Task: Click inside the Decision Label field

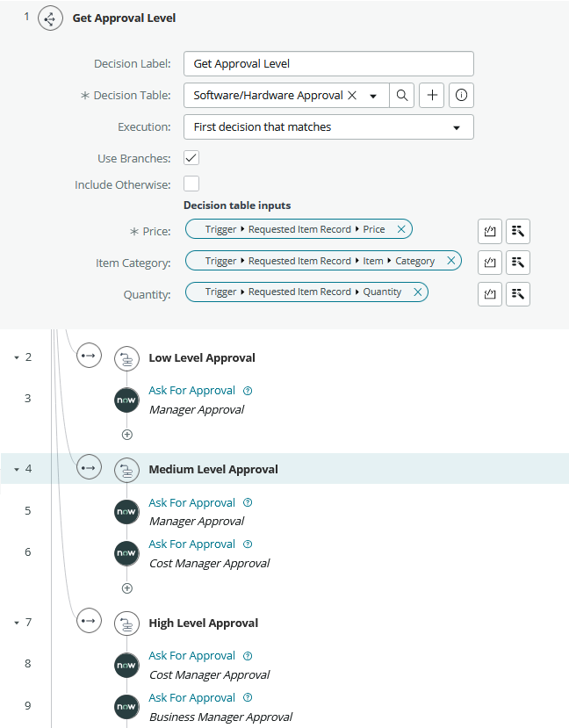Action: (328, 63)
